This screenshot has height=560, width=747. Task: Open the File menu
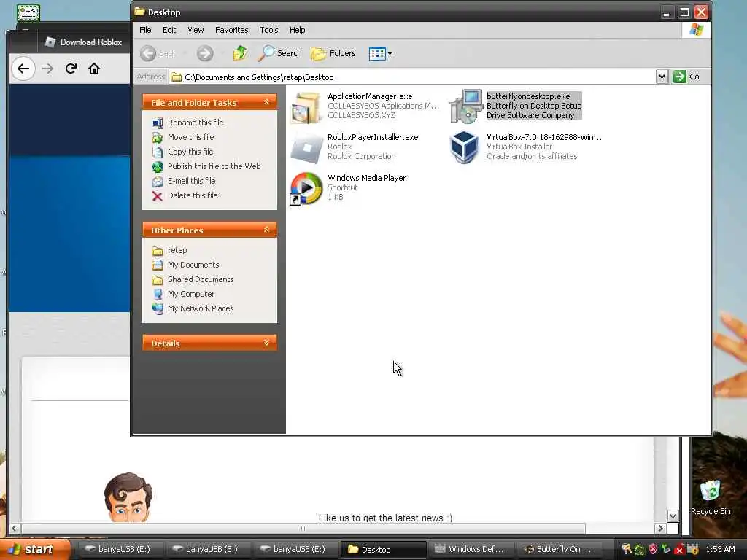coord(145,30)
